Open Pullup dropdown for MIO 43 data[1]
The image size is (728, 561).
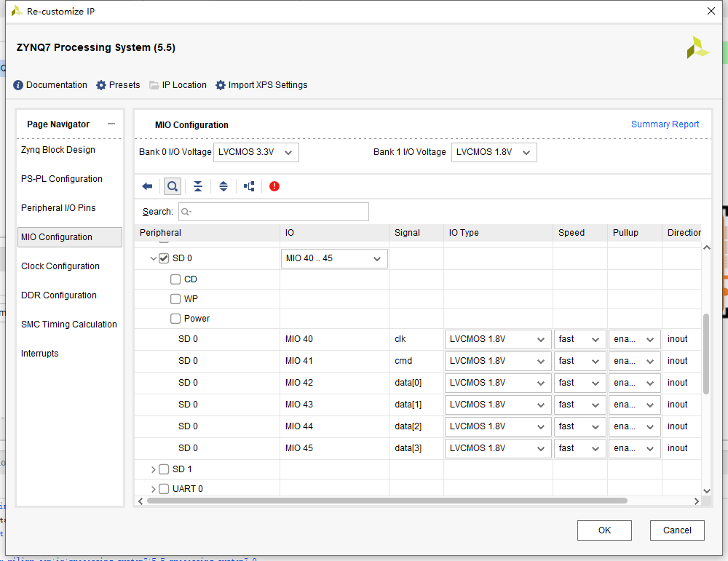point(635,405)
